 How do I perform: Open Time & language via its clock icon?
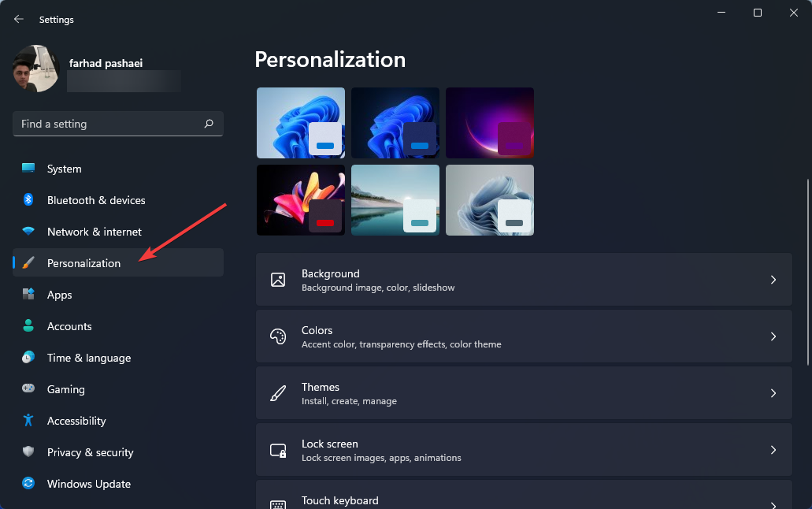(x=28, y=358)
